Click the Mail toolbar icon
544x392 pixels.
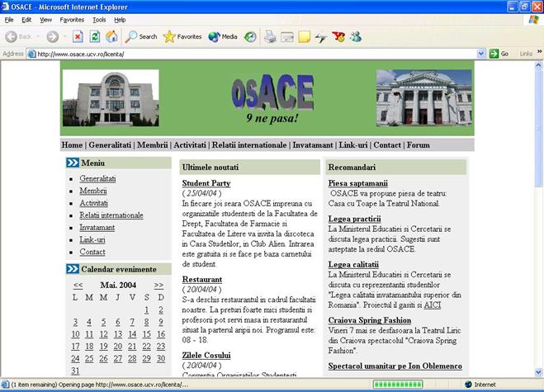[x=287, y=36]
